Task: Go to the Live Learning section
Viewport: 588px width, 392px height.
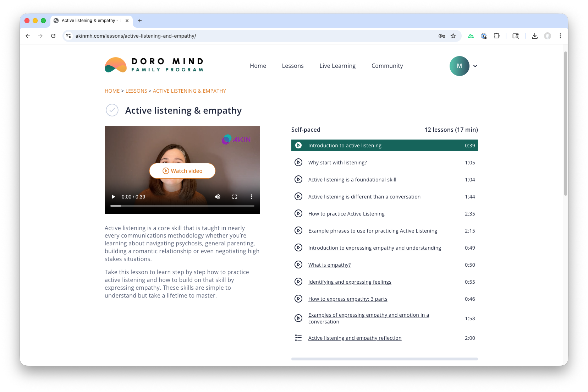Action: (x=337, y=66)
